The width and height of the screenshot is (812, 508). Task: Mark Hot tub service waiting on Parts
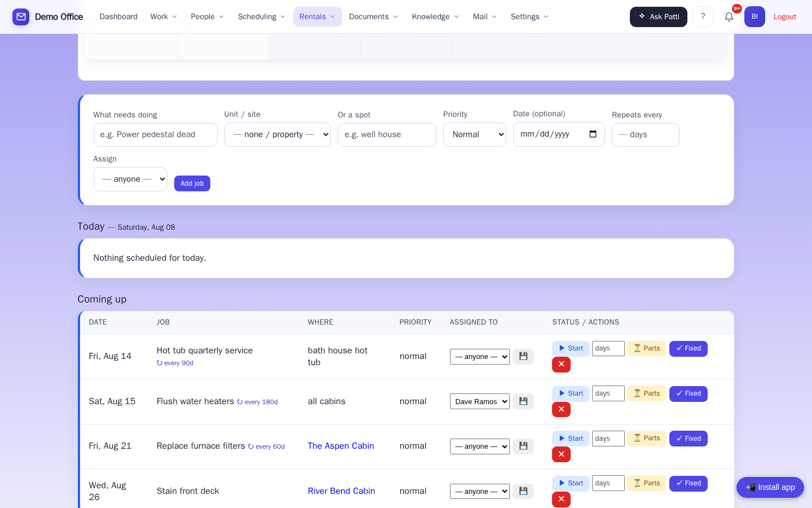pos(647,349)
